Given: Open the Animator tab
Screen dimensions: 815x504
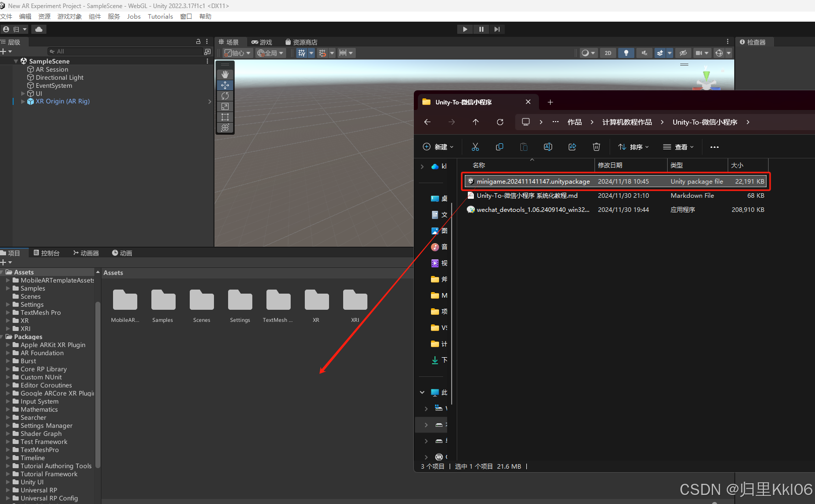Looking at the screenshot, I should (86, 253).
